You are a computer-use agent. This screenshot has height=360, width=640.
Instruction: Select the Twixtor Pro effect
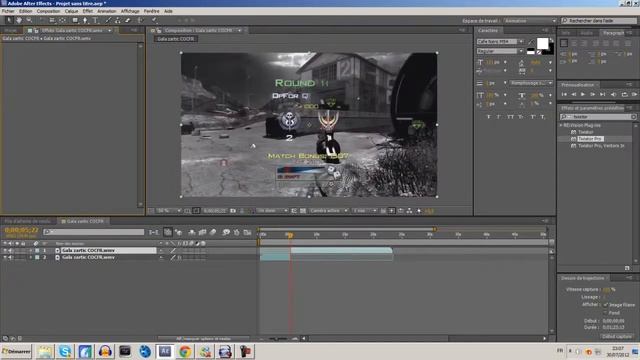(590, 139)
